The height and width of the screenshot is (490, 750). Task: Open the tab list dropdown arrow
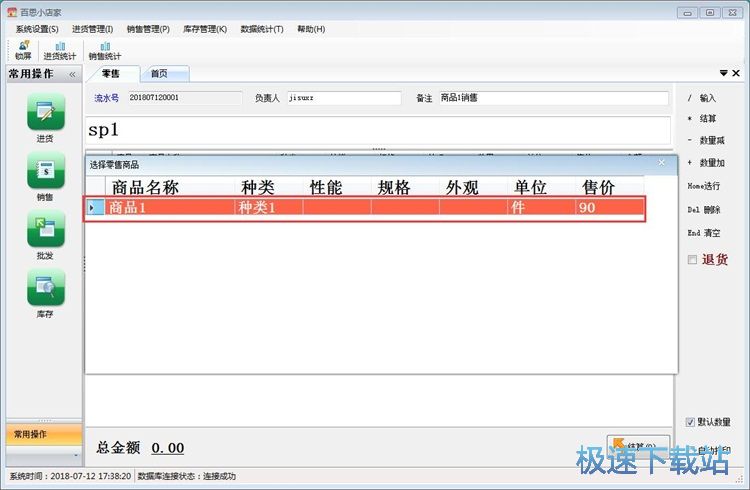[x=723, y=73]
